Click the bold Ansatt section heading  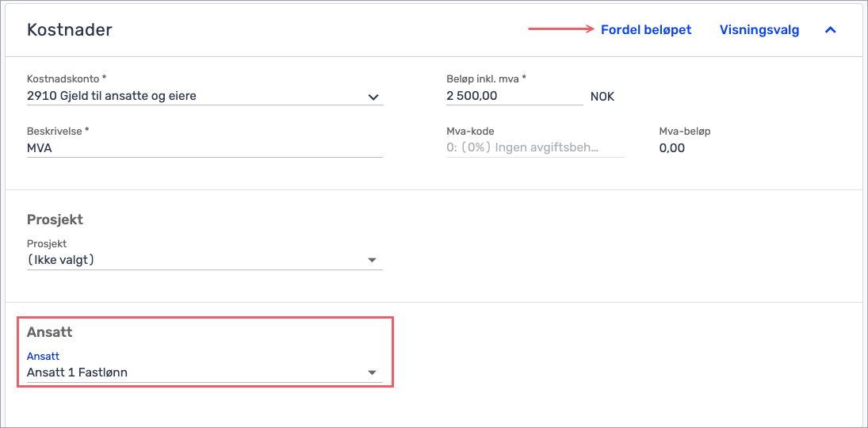50,332
